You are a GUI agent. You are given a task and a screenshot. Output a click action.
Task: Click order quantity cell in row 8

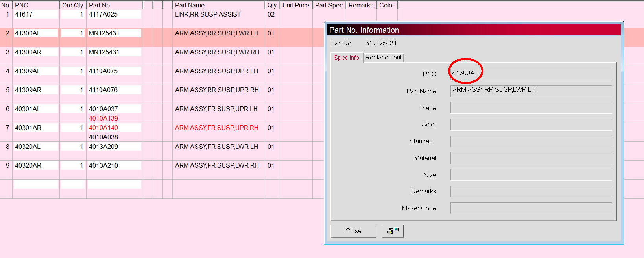tap(73, 147)
